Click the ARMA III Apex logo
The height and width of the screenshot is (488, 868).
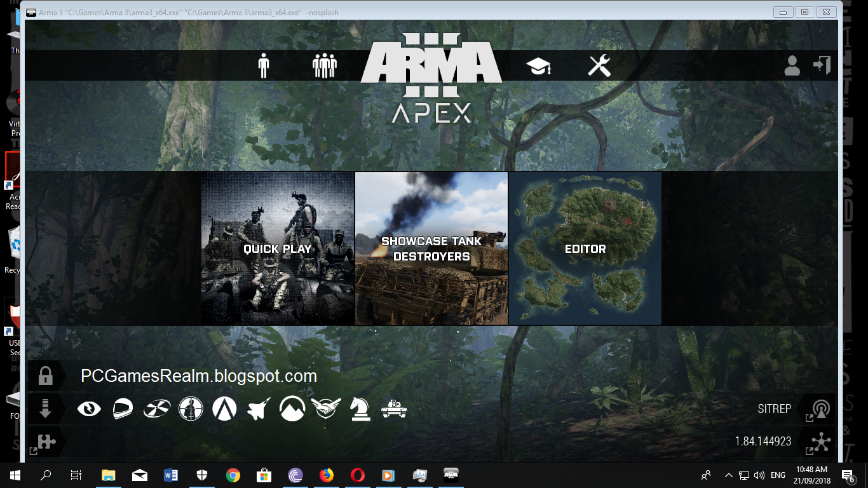[431, 79]
